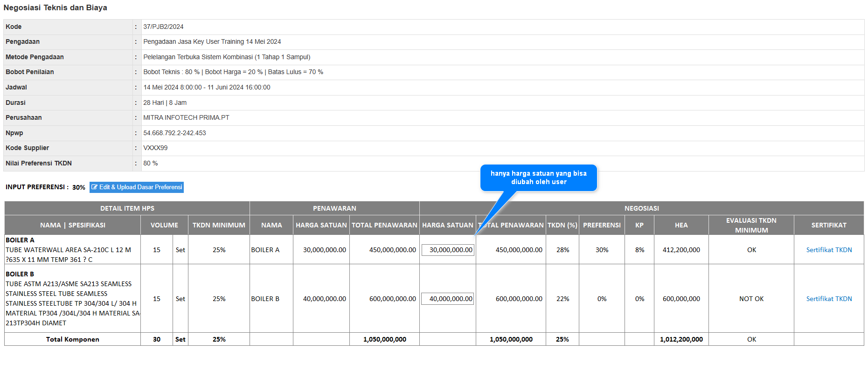Click the PREFERENSI column header
Image resolution: width=868 pixels, height=391 pixels.
point(602,225)
